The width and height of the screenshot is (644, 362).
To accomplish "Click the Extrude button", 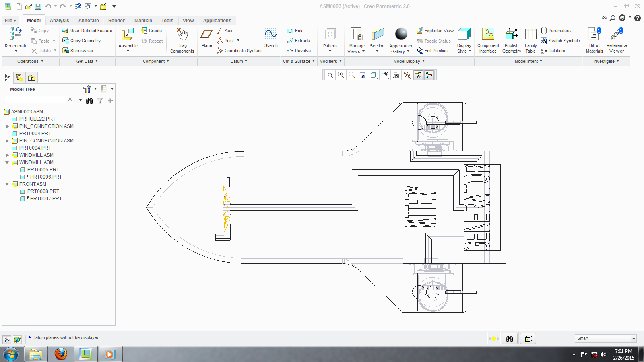I will 298,41.
